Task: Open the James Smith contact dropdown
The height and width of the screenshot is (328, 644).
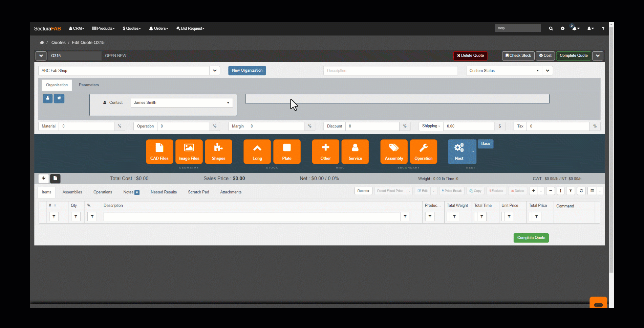Action: coord(181,103)
